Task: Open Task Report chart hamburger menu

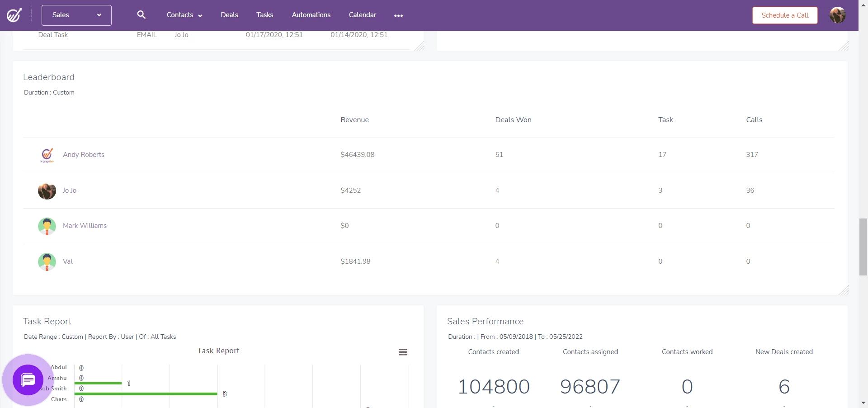Action: (403, 352)
